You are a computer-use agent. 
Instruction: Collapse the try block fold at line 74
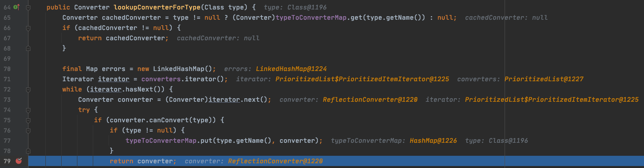click(x=28, y=110)
